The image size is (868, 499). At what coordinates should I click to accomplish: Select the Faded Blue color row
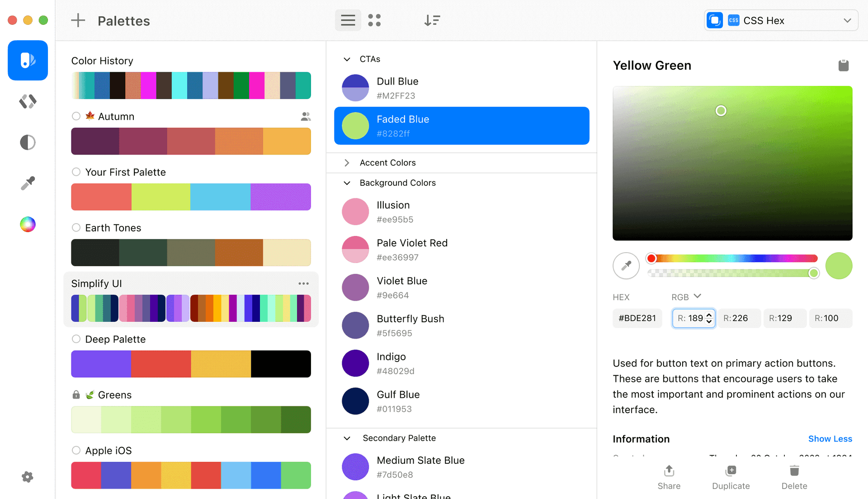click(462, 126)
